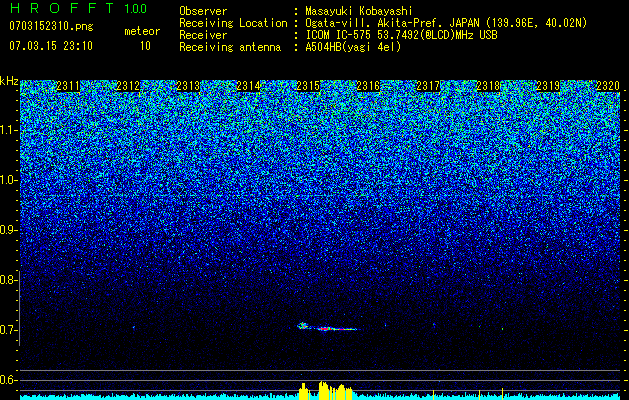The width and height of the screenshot is (629, 400).
Task: Click the 2311 time marker
Action: pos(68,86)
